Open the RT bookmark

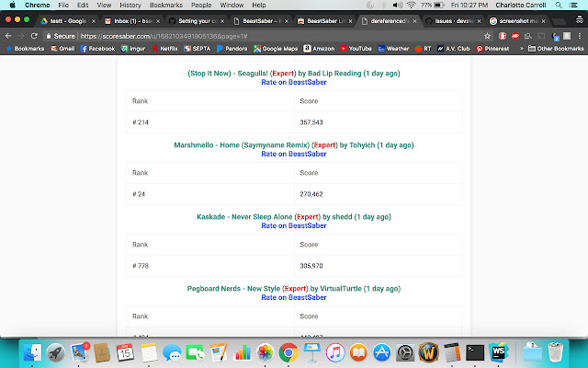tap(423, 49)
